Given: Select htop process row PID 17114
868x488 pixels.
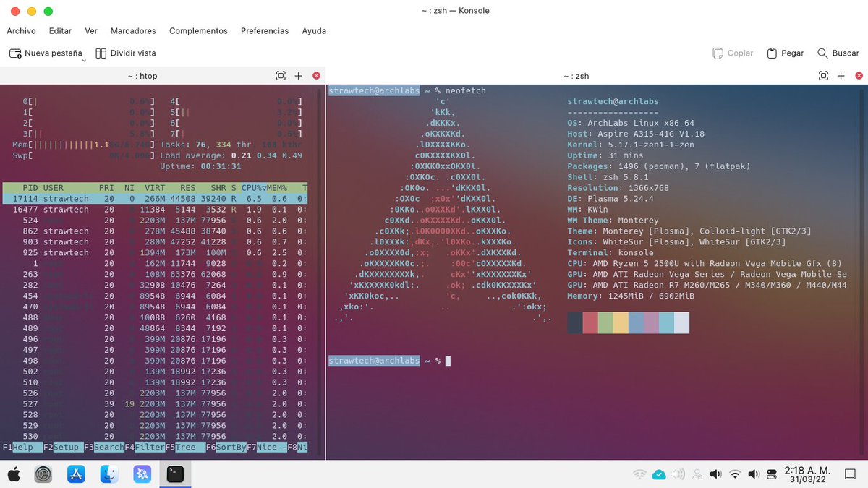Looking at the screenshot, I should pos(155,199).
